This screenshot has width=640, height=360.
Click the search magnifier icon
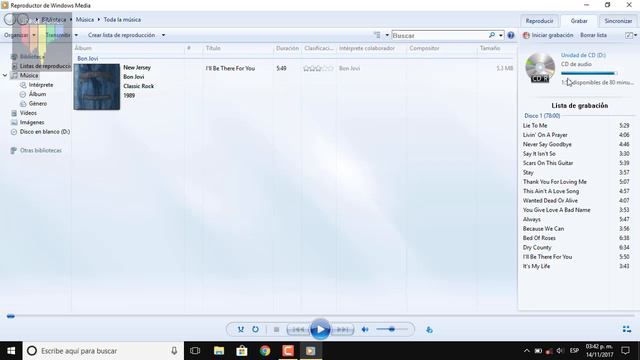(492, 36)
